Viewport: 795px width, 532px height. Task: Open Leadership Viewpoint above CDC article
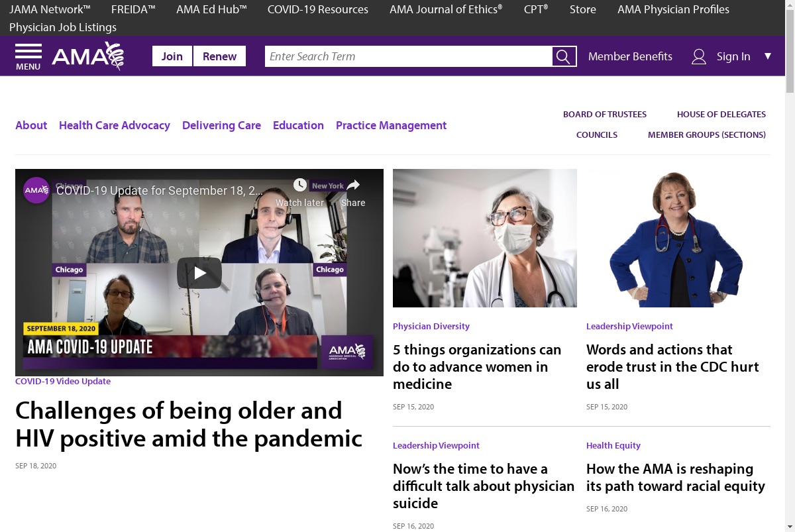coord(629,326)
